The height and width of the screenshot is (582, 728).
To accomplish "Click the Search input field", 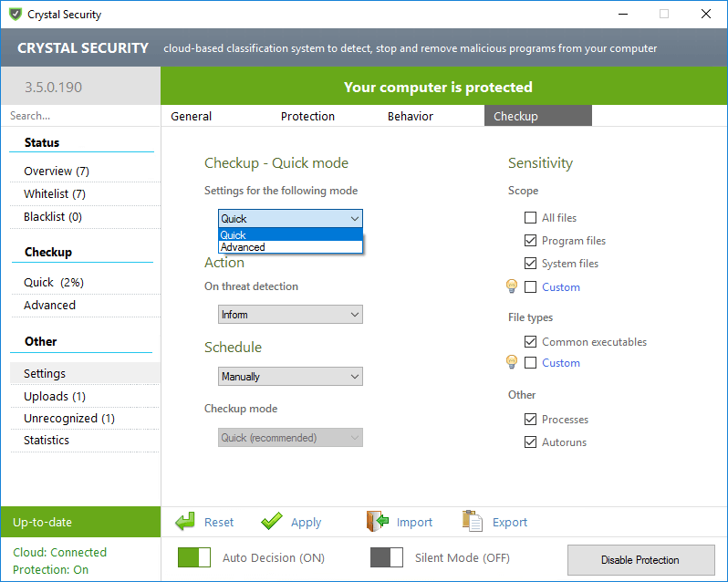I will click(x=81, y=116).
